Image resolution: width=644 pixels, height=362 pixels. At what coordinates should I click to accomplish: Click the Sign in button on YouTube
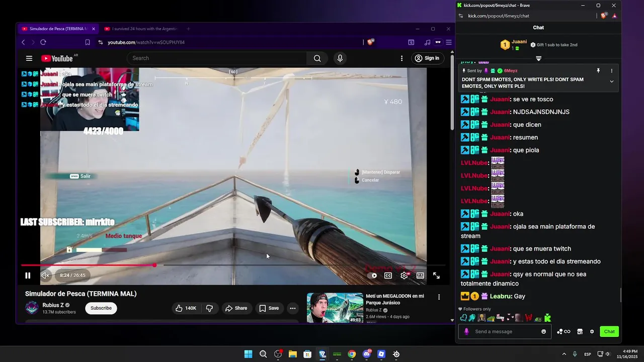pyautogui.click(x=428, y=58)
